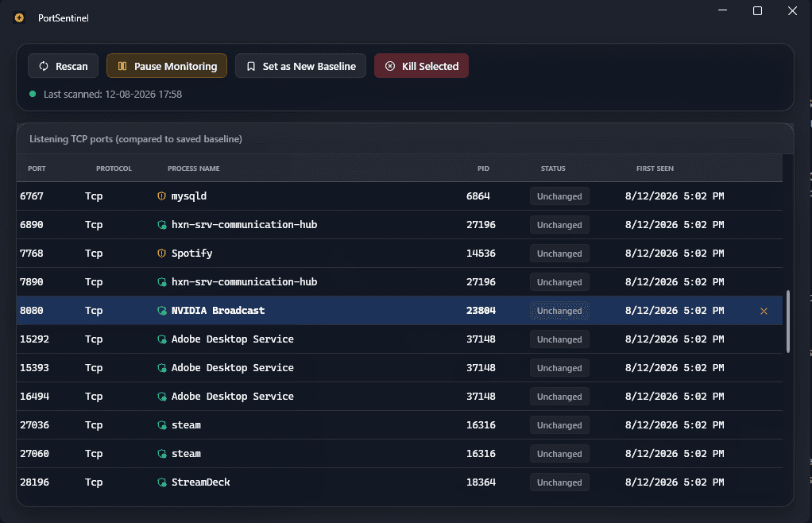Viewport: 812px width, 523px height.
Task: Select the mysqld process name
Action: 189,196
